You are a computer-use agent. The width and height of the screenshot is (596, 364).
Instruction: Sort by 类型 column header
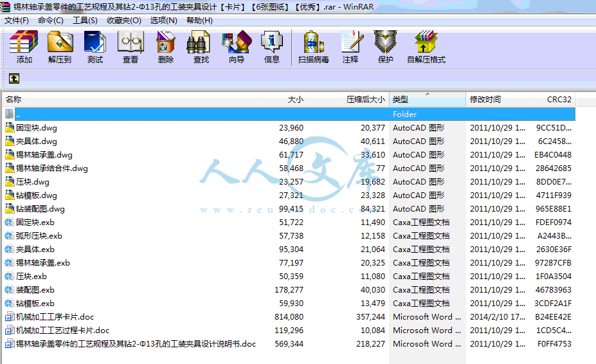428,99
